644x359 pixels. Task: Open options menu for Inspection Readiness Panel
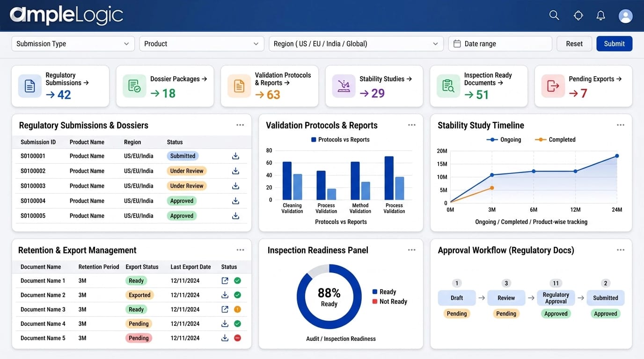[412, 250]
